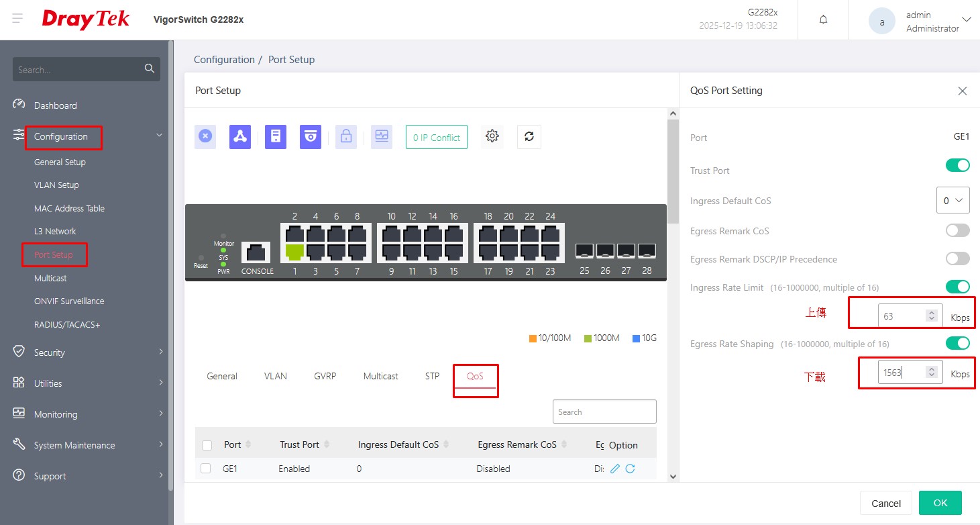Open the admin account dropdown
This screenshot has height=525, width=980.
(966, 20)
